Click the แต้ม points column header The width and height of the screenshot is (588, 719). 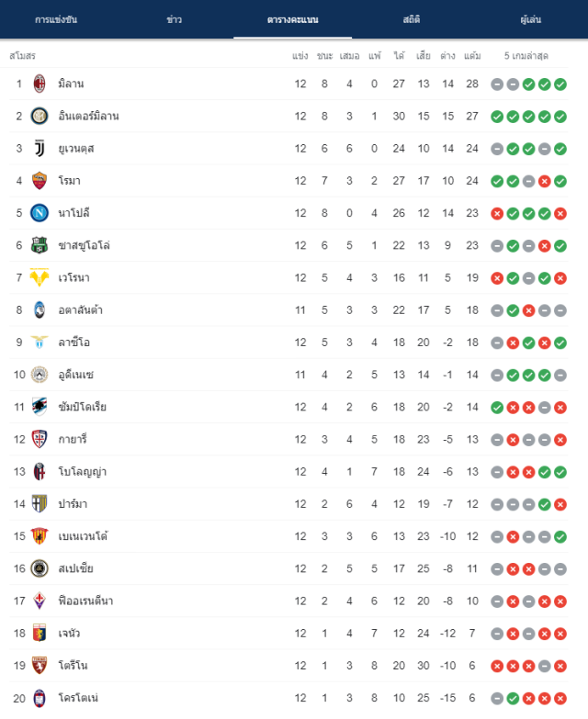[x=472, y=56]
